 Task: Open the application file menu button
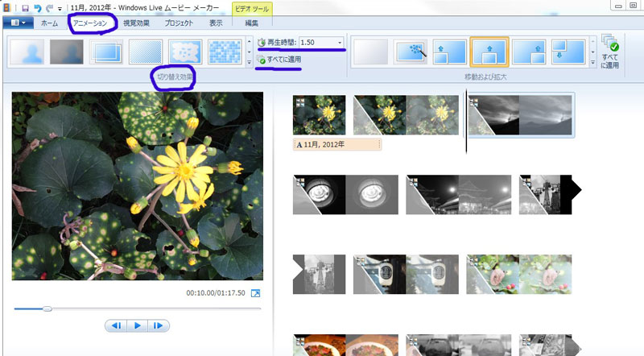click(18, 23)
